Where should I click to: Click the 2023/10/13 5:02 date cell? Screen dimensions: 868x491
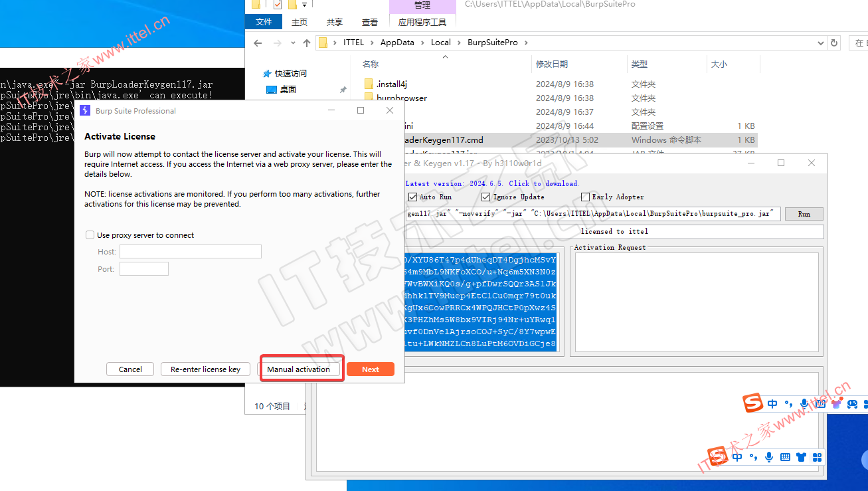tap(566, 140)
